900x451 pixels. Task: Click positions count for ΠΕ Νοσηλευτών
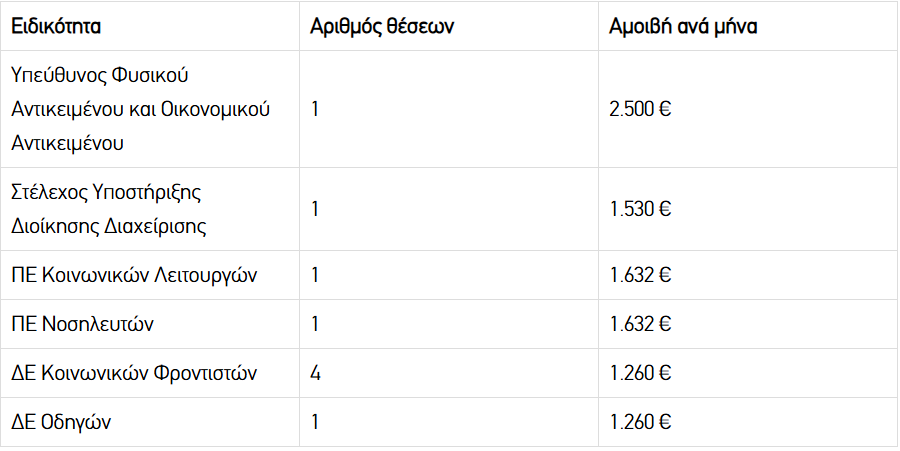pyautogui.click(x=449, y=324)
